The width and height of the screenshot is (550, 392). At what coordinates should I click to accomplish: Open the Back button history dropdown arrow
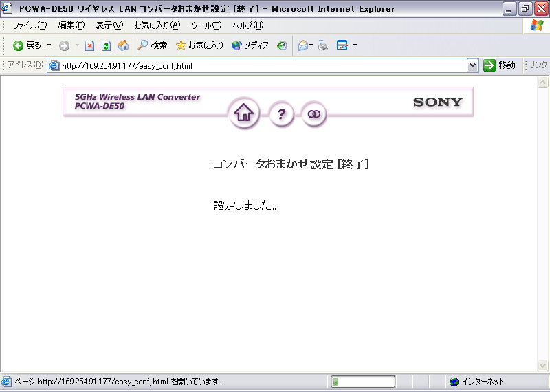(49, 45)
